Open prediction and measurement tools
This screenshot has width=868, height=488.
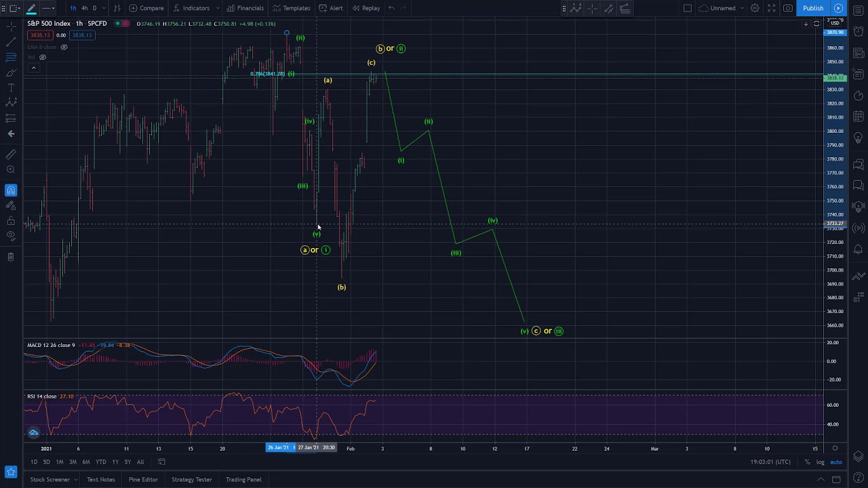click(11, 118)
